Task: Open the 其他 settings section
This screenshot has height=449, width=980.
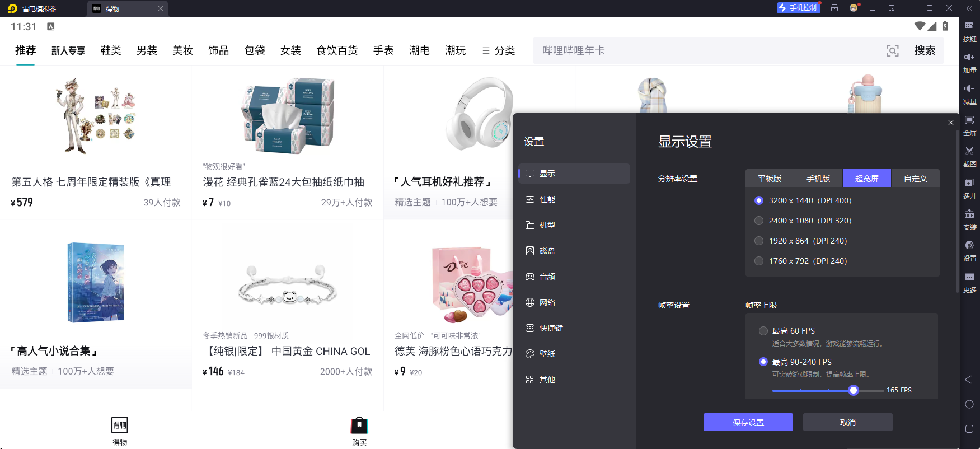Action: [x=574, y=380]
